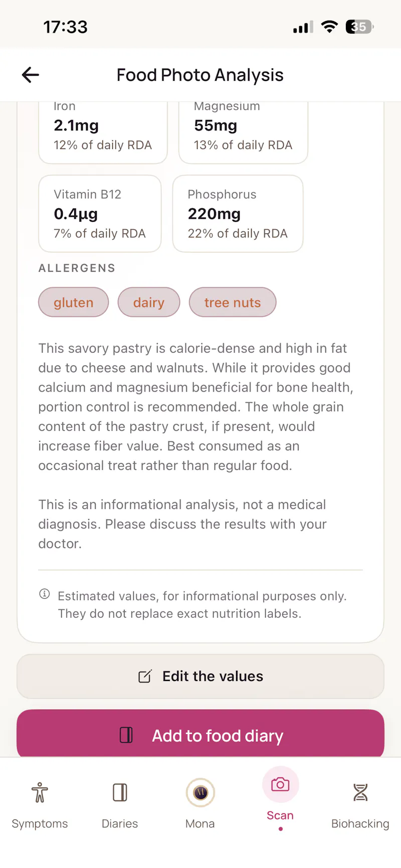
Task: Switch to the Biohacking tab label
Action: click(x=360, y=824)
